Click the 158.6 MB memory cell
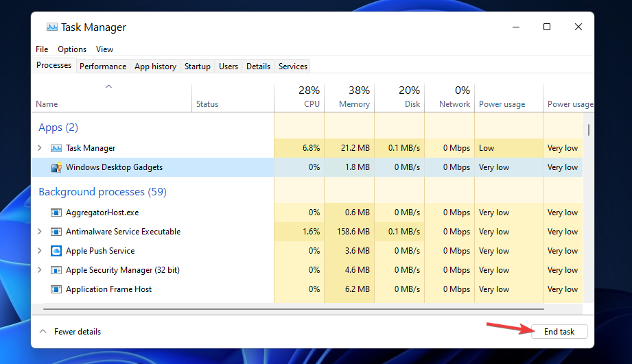This screenshot has width=632, height=364. tap(349, 232)
